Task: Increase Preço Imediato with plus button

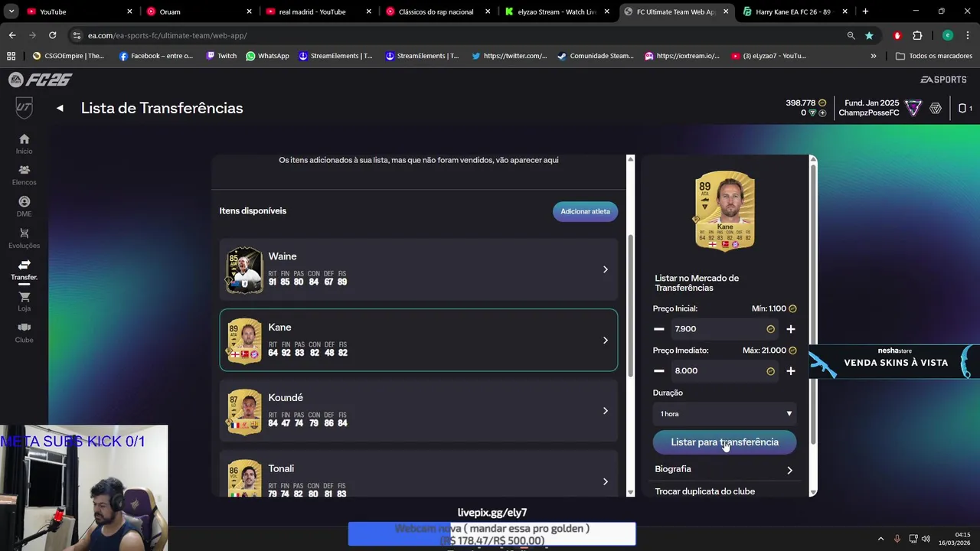Action: tap(791, 370)
